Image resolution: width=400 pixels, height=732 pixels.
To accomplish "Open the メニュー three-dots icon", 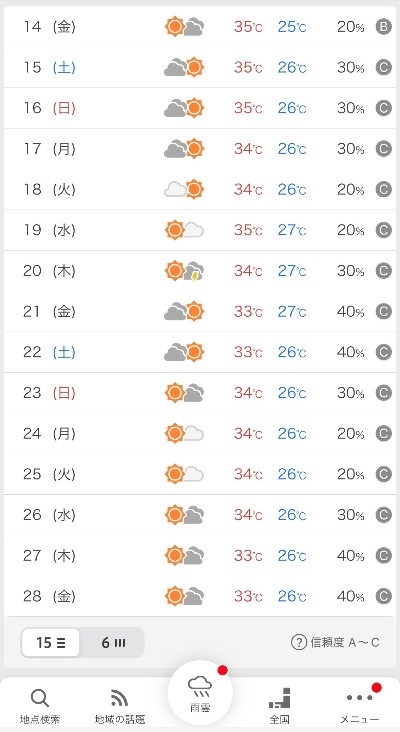I will (359, 697).
